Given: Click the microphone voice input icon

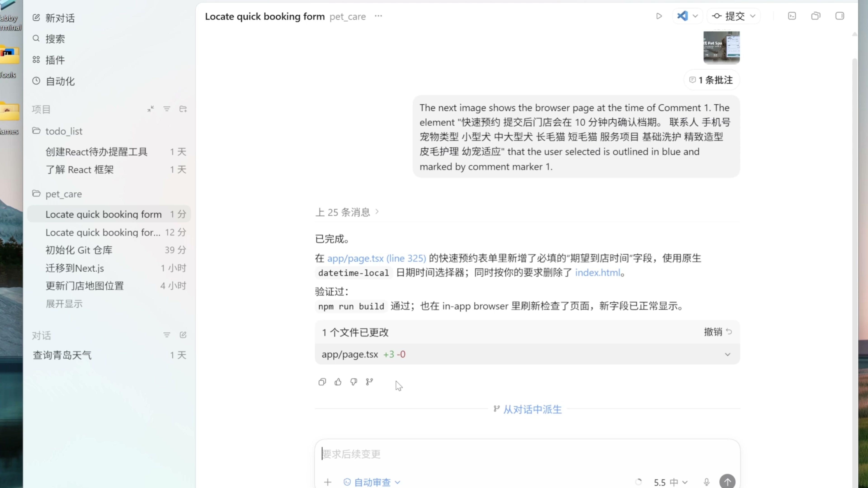Looking at the screenshot, I should (x=707, y=482).
